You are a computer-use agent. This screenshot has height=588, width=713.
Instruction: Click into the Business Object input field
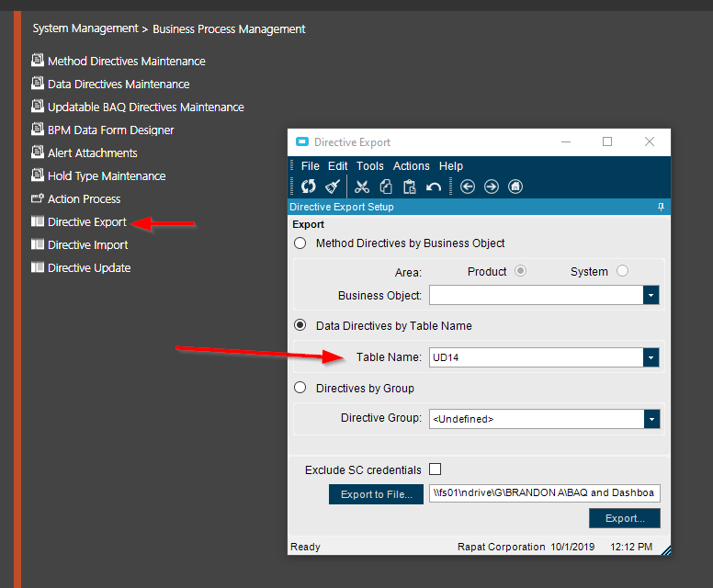pyautogui.click(x=536, y=296)
